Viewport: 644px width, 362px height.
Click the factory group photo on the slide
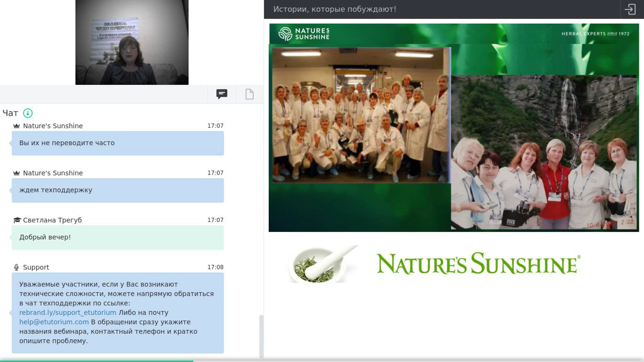pyautogui.click(x=361, y=115)
